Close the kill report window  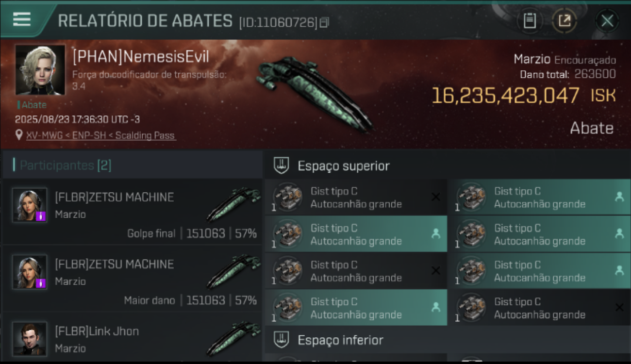pyautogui.click(x=607, y=21)
